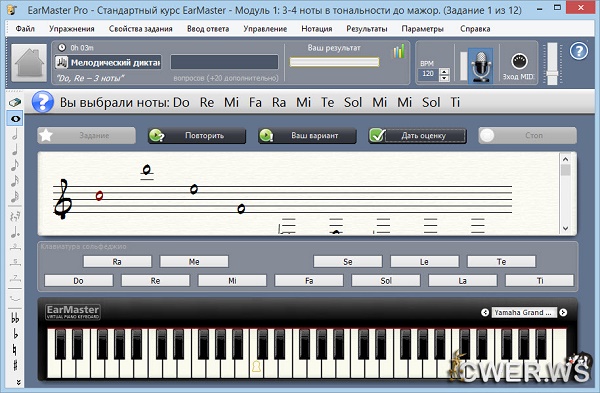Screen dimensions: 600x393
Task: Open the Файл menu
Action: pyautogui.click(x=25, y=29)
